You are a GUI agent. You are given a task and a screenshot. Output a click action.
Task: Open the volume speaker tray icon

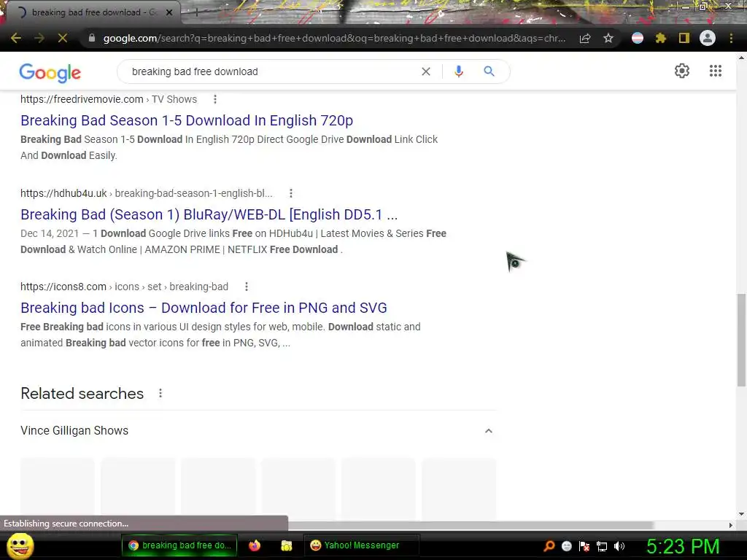[x=619, y=546]
